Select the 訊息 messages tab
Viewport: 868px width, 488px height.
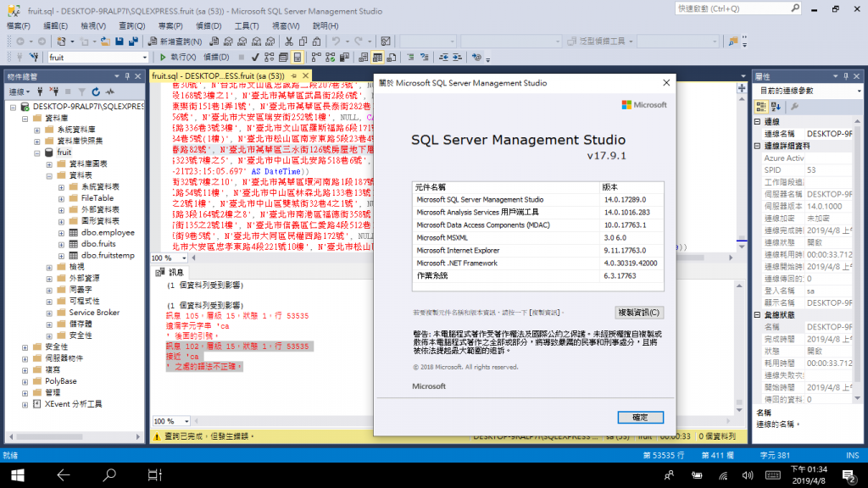(170, 272)
